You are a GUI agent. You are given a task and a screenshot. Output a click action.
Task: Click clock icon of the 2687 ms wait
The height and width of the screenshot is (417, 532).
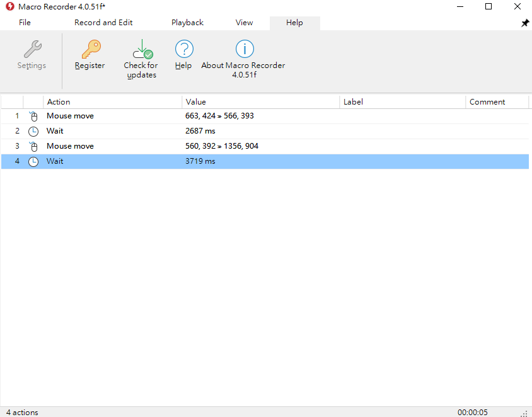33,131
